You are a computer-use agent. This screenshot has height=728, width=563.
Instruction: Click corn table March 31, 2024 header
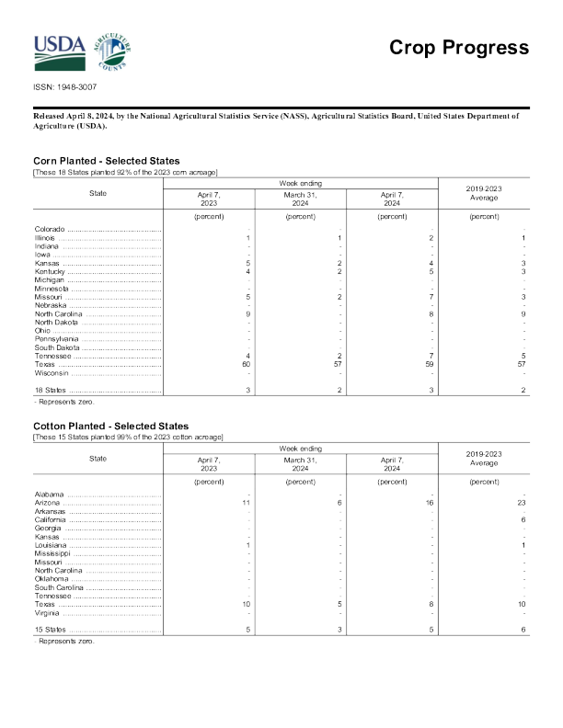300,199
